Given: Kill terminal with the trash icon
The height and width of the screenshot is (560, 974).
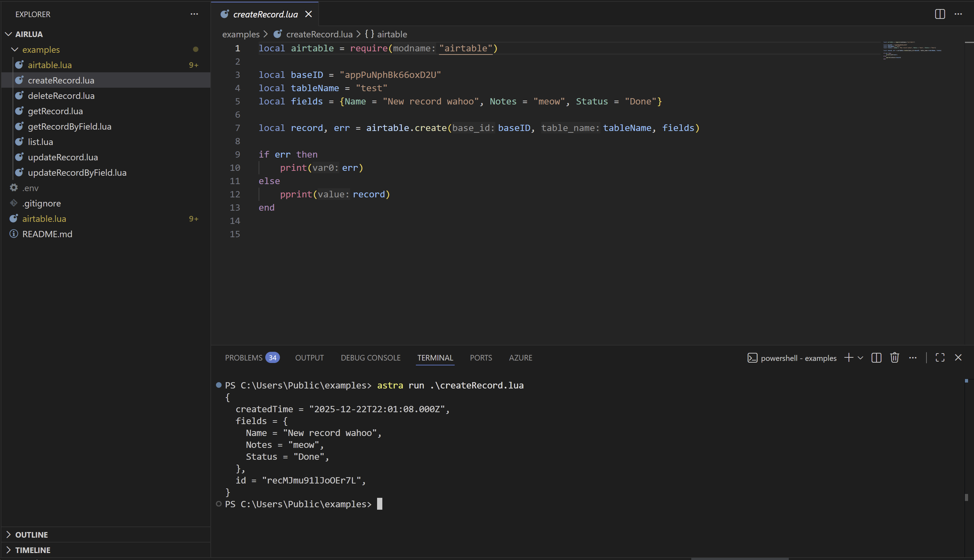Looking at the screenshot, I should tap(894, 358).
